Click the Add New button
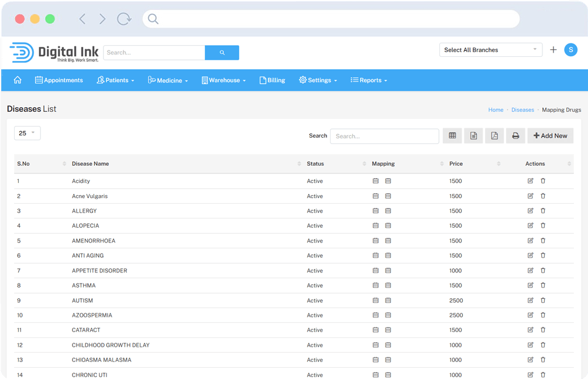 point(550,136)
